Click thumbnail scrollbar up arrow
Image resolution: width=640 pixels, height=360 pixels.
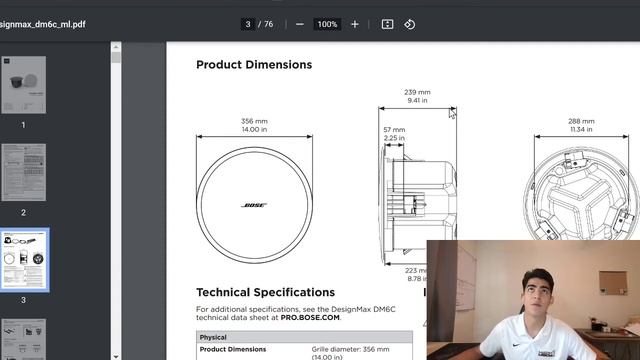116,47
